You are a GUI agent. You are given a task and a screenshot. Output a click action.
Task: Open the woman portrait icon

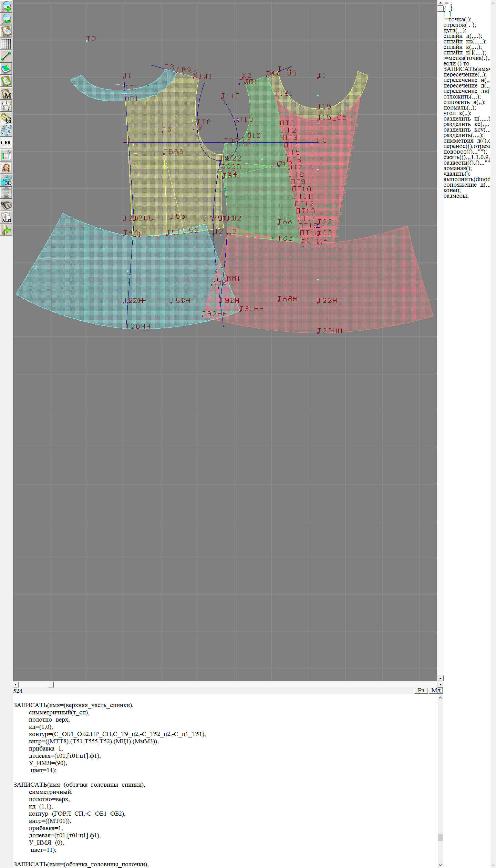tap(6, 168)
